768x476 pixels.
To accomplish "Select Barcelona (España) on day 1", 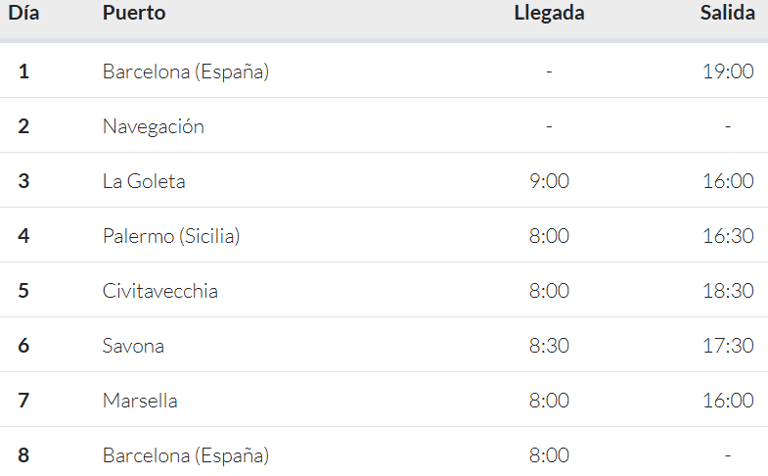I will pos(186,71).
